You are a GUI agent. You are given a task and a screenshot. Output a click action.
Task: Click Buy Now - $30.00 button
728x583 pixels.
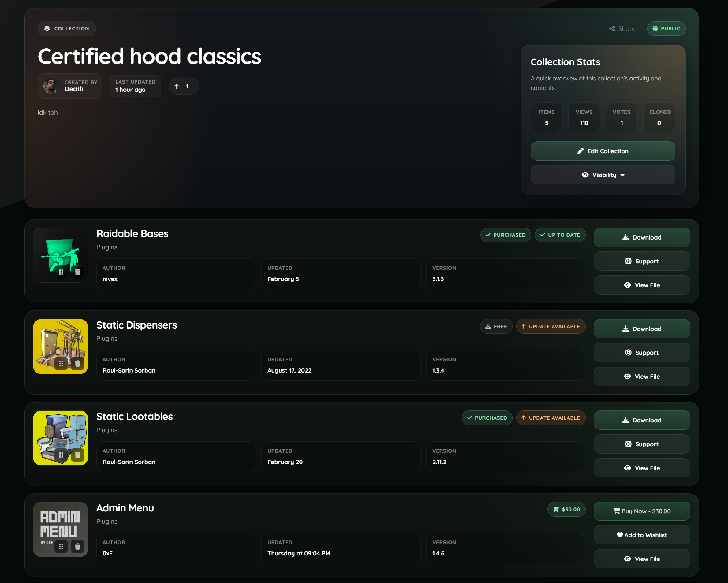[x=642, y=511]
